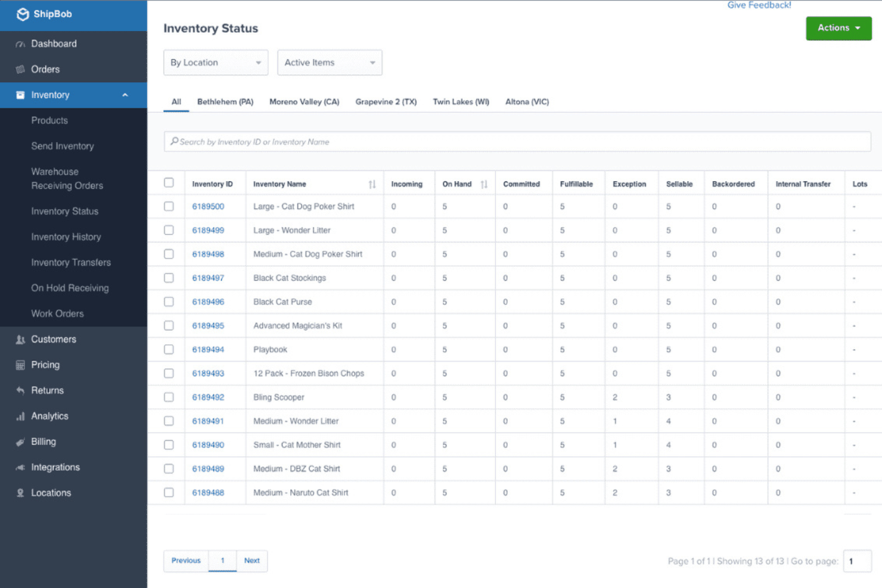Collapse the Inventory sidebar chevron
The width and height of the screenshot is (882, 588).
[x=125, y=95]
